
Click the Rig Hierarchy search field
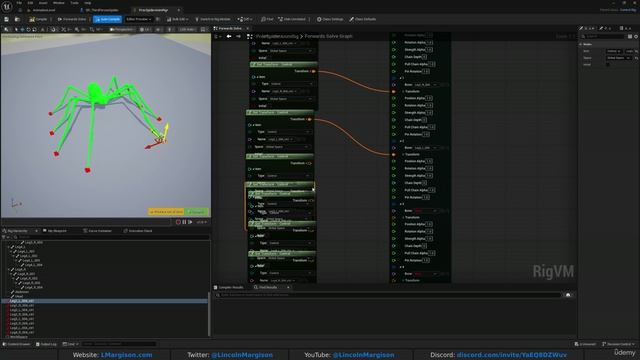click(110, 237)
